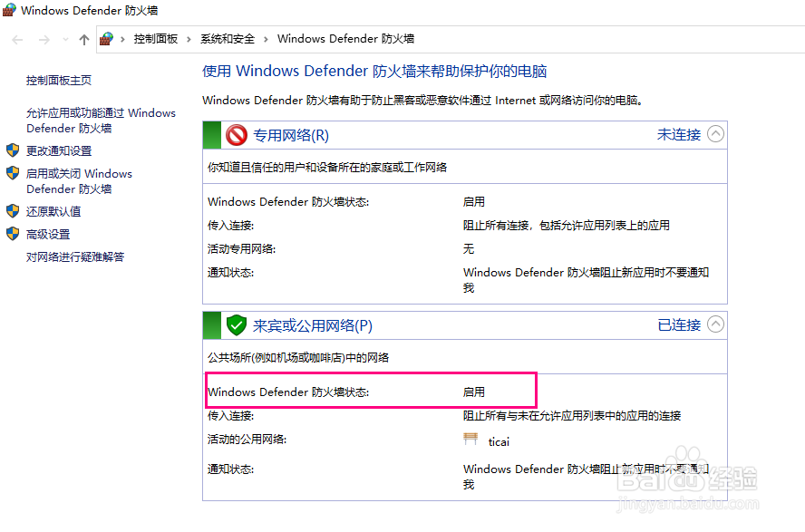
Task: Click window title firewall icon
Action: 9,10
